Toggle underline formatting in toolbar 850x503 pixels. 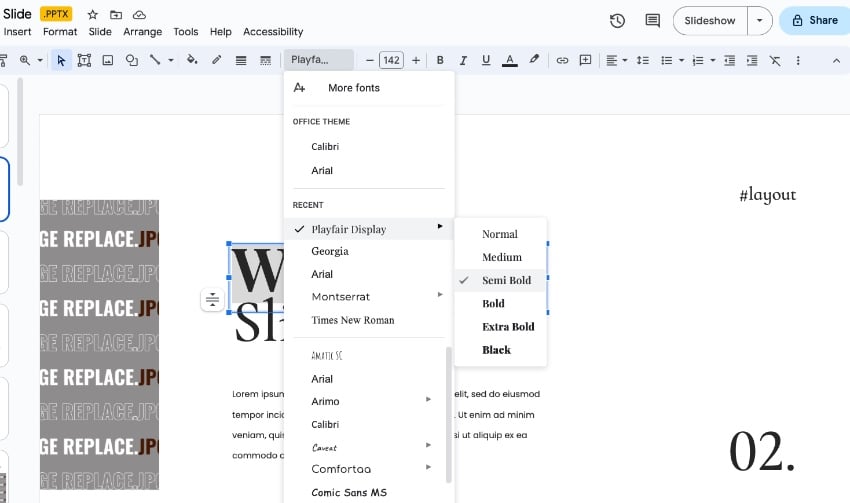pos(486,60)
